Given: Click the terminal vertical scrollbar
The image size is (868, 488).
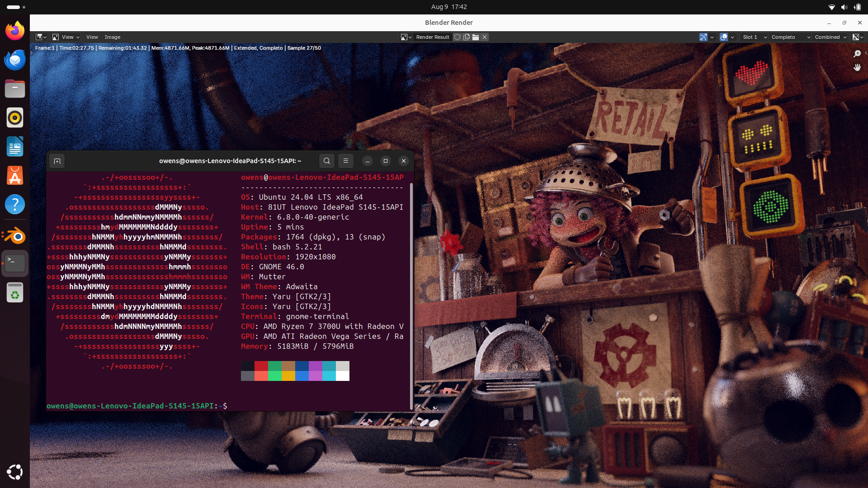Looking at the screenshot, I should pyautogui.click(x=411, y=296).
